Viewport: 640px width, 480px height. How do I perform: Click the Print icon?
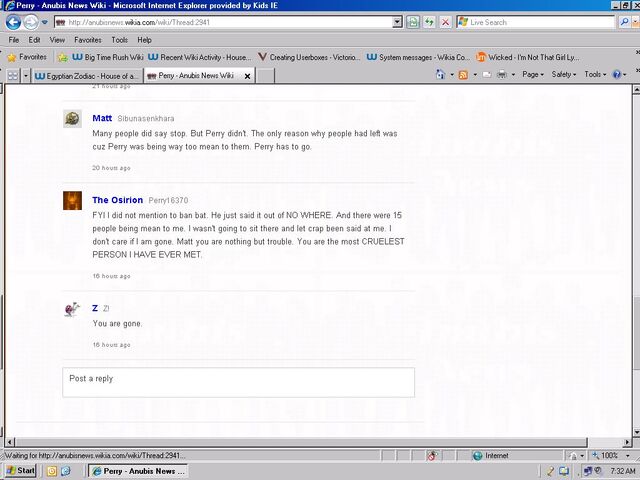502,75
